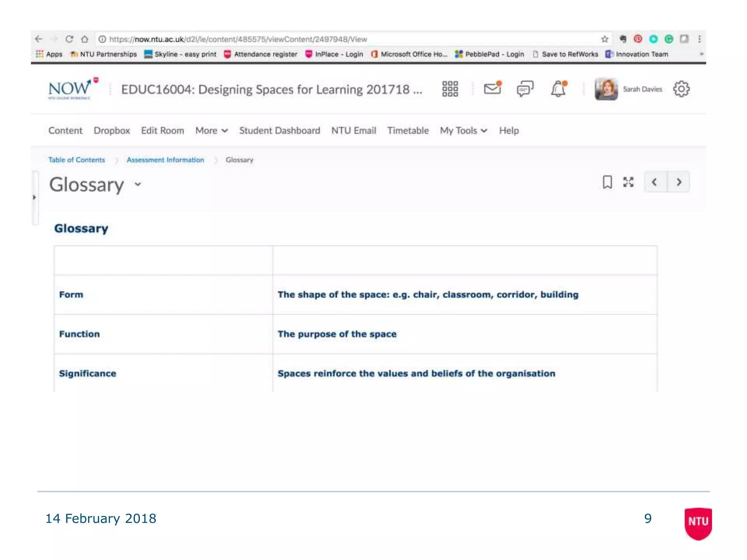
Task: Expand the side panel collapse handle
Action: point(34,198)
